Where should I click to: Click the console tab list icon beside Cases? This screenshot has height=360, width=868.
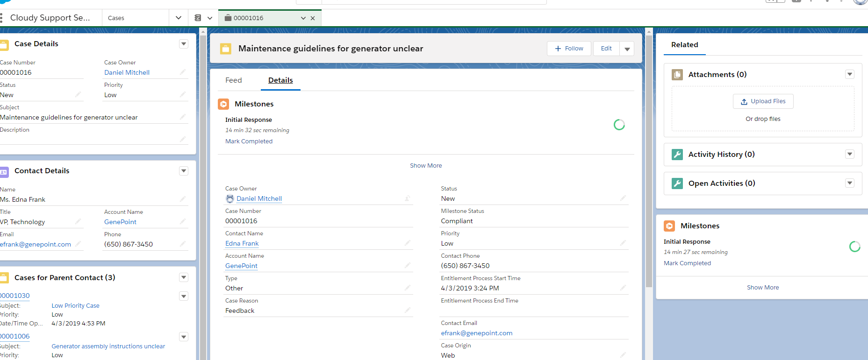(x=198, y=18)
